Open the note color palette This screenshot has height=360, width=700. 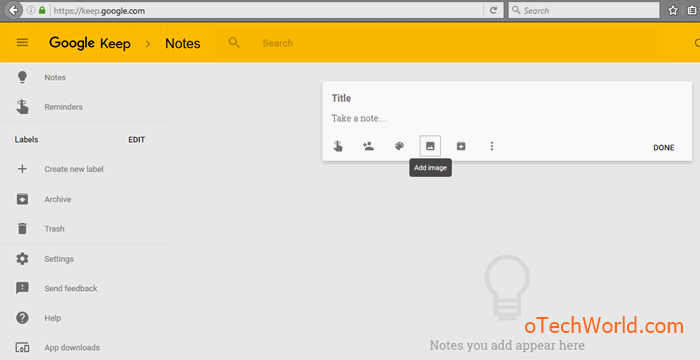[x=399, y=146]
